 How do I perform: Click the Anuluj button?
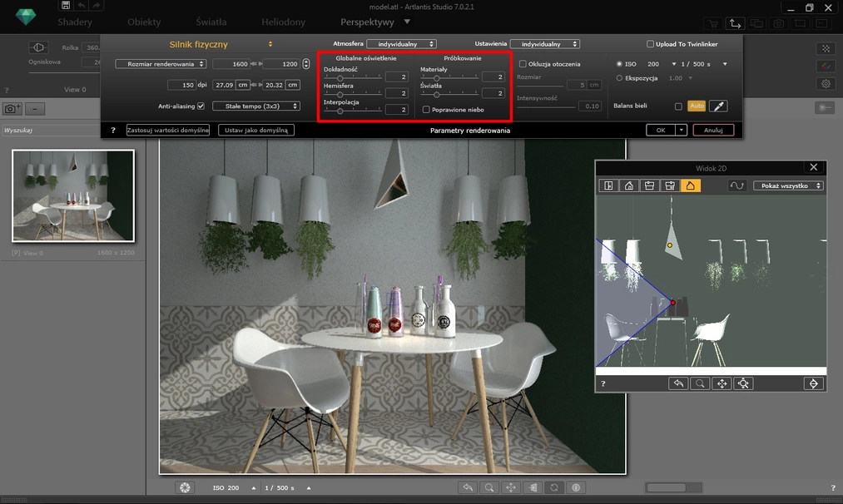pyautogui.click(x=713, y=130)
